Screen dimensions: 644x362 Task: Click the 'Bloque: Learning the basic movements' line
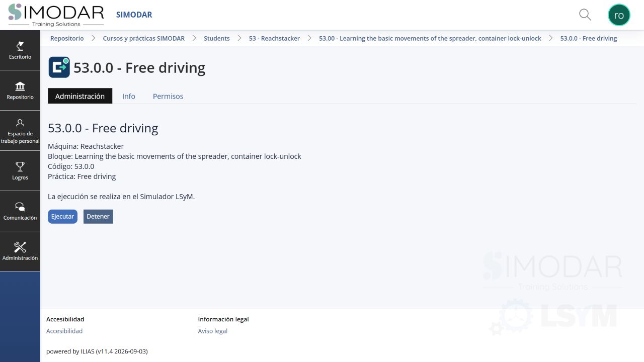175,156
